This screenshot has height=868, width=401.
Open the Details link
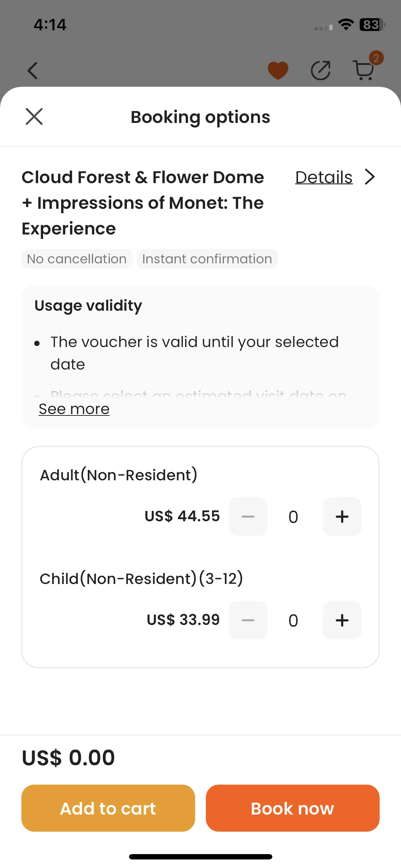(x=324, y=177)
